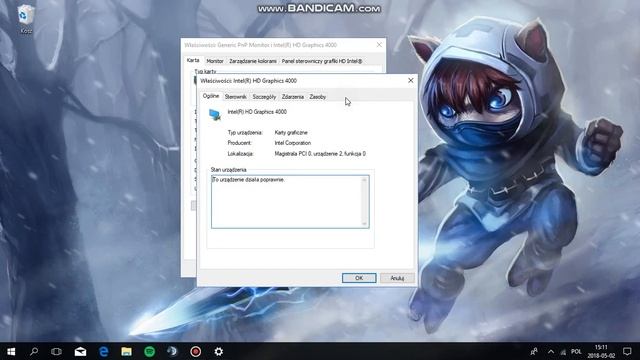Click the 'Karty graficzne' device type value
Viewport: 640px width, 360px height.
coord(291,132)
